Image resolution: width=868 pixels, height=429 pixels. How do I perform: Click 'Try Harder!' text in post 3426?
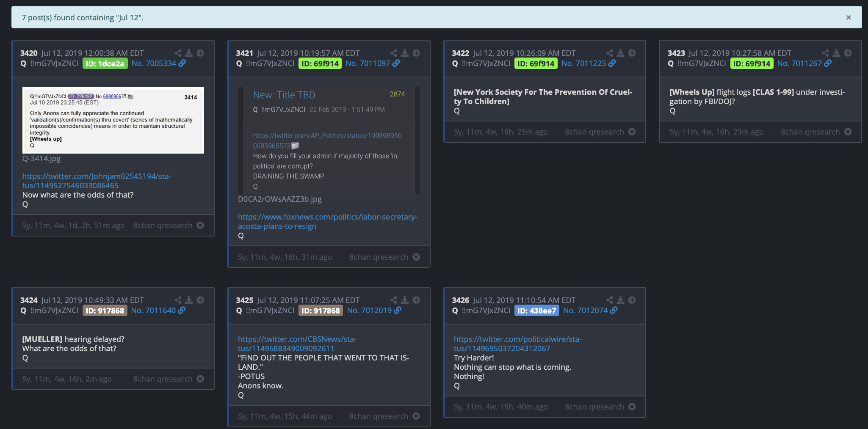(x=474, y=357)
